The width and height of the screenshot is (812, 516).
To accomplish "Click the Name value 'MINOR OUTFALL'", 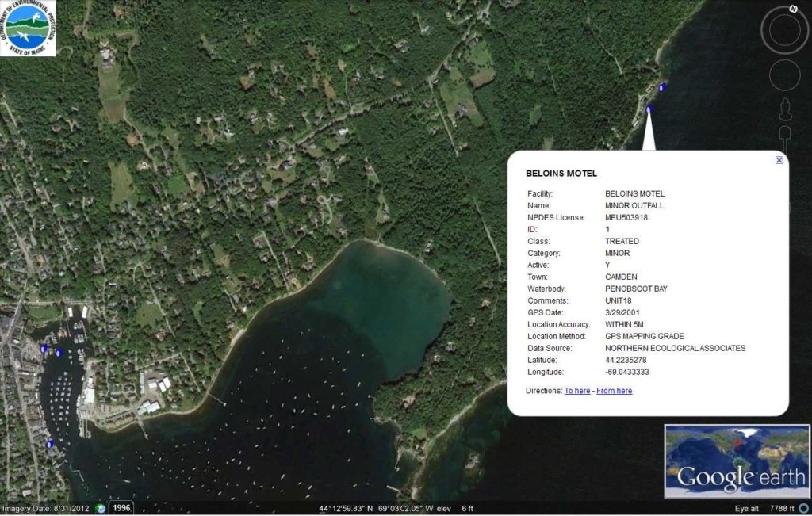I will [x=634, y=205].
